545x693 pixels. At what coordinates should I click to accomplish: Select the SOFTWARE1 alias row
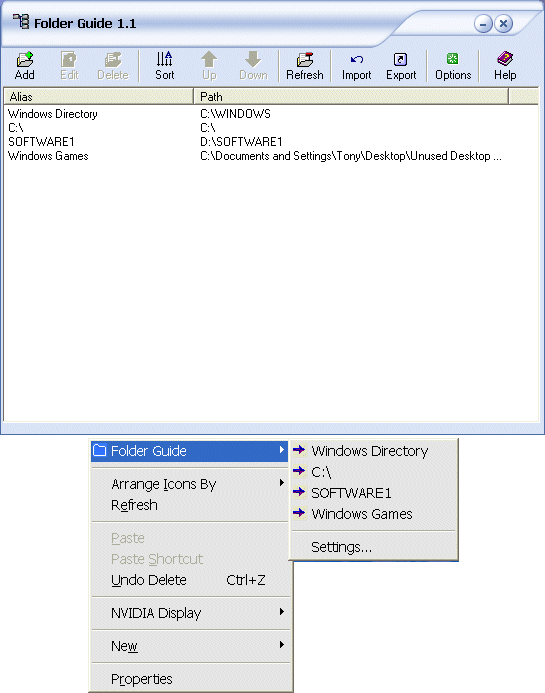click(271, 142)
